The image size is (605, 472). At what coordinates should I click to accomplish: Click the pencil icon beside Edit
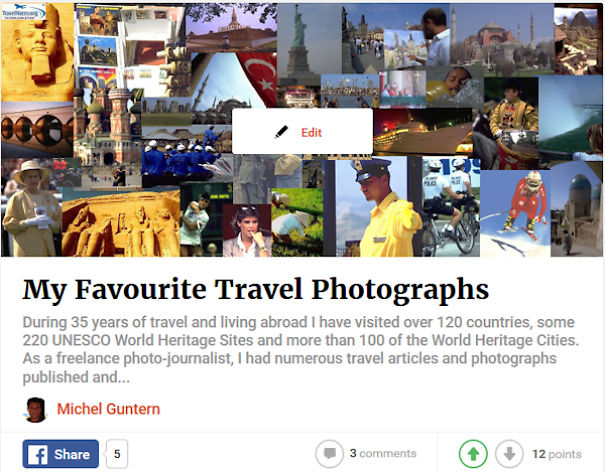(x=281, y=132)
